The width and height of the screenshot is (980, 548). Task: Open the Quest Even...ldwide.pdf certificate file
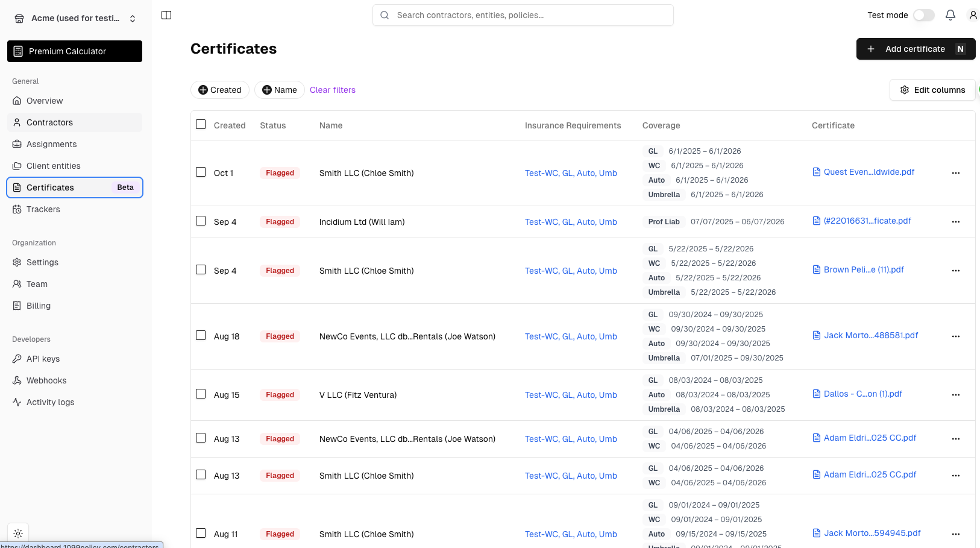pos(868,172)
